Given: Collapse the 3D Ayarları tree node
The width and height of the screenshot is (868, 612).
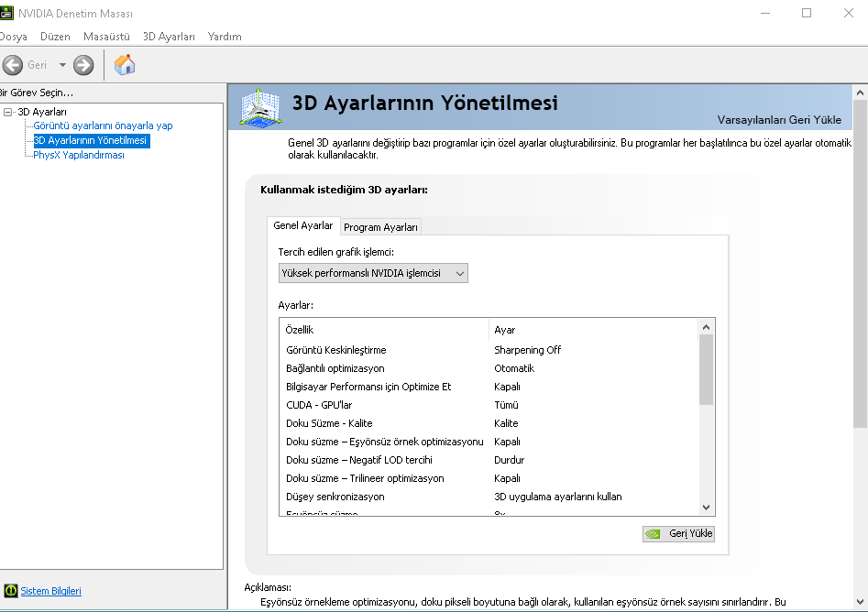Looking at the screenshot, I should (7, 112).
